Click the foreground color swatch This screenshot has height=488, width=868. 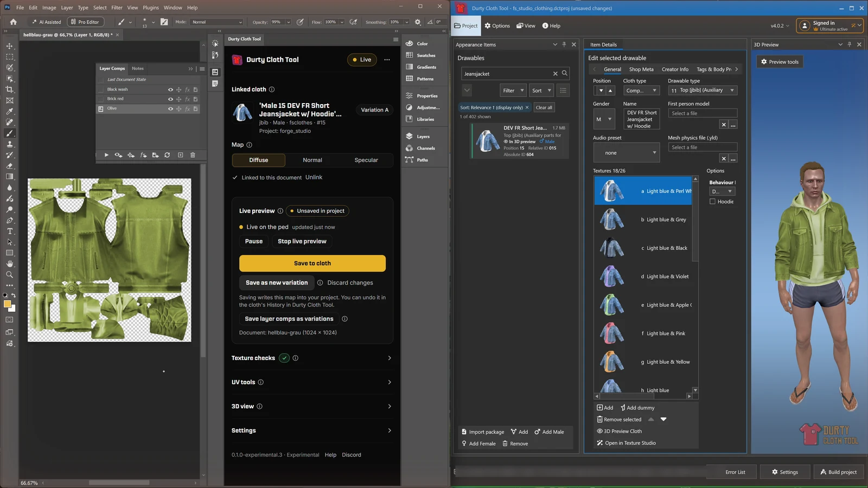8,304
